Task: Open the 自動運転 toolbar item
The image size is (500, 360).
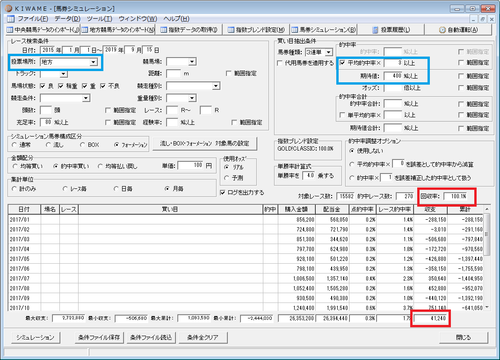Action: [458, 30]
